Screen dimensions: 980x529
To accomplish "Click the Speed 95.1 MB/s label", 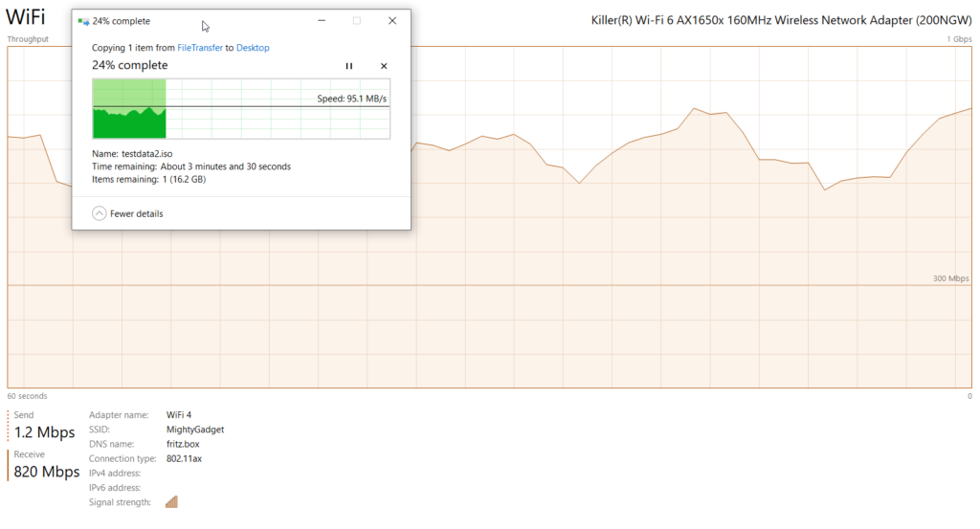I will click(352, 98).
